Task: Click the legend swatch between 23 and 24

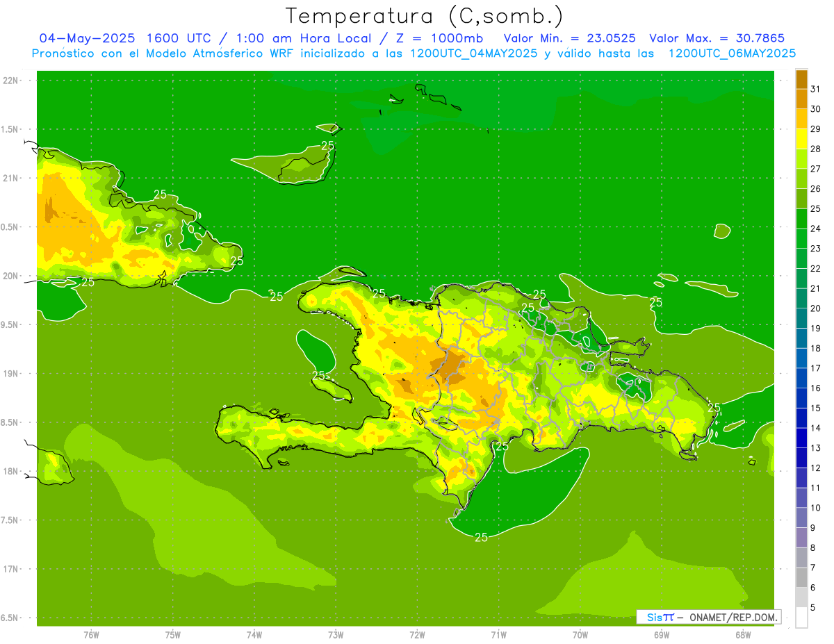Action: (x=801, y=238)
